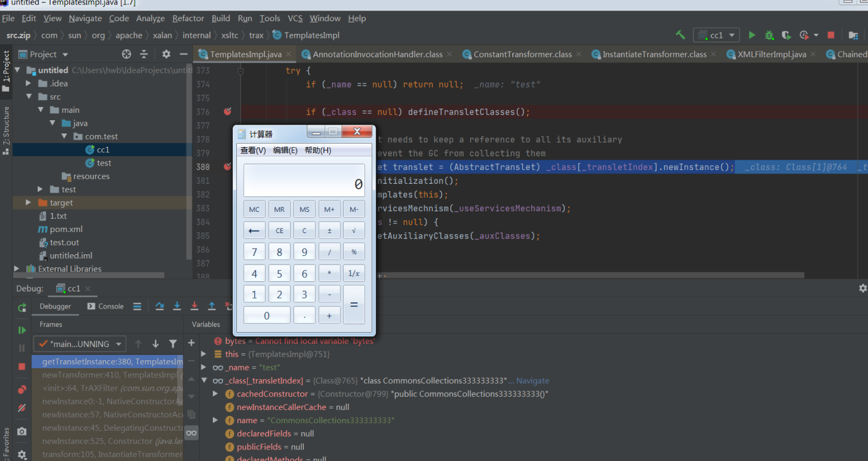Click Navigate link beside class variable

[x=532, y=381]
